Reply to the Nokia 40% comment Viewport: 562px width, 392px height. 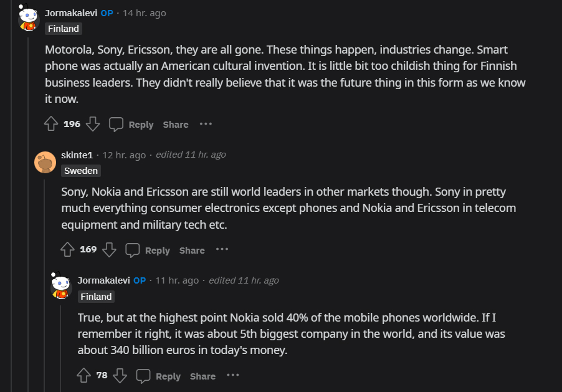coord(159,376)
